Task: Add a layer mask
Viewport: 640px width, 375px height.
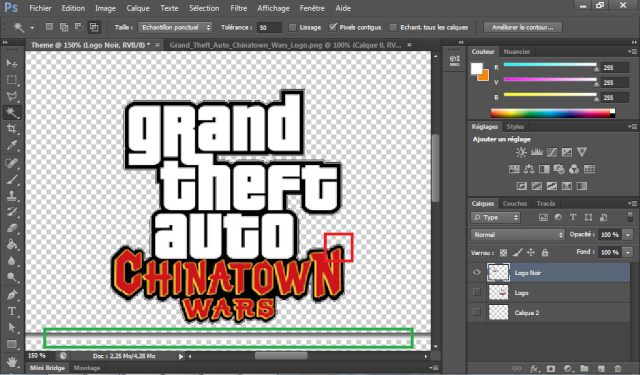Action: [551, 368]
